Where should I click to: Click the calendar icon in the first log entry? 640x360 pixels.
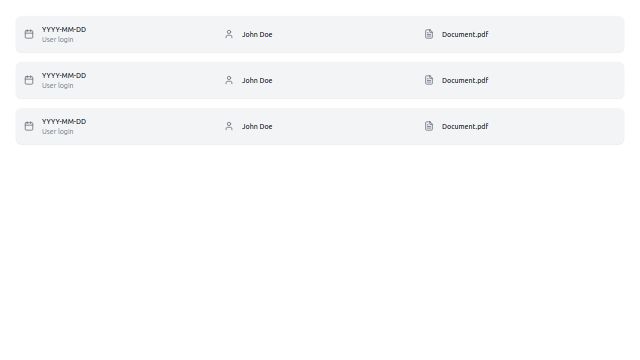click(x=29, y=34)
